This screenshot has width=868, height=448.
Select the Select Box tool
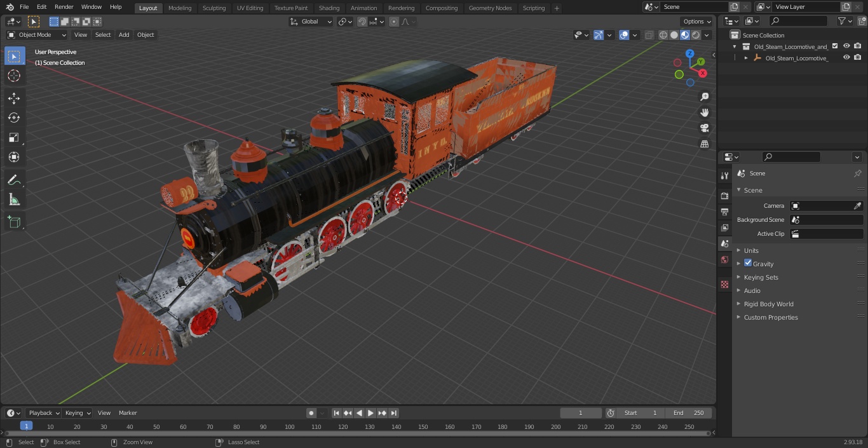pyautogui.click(x=14, y=56)
